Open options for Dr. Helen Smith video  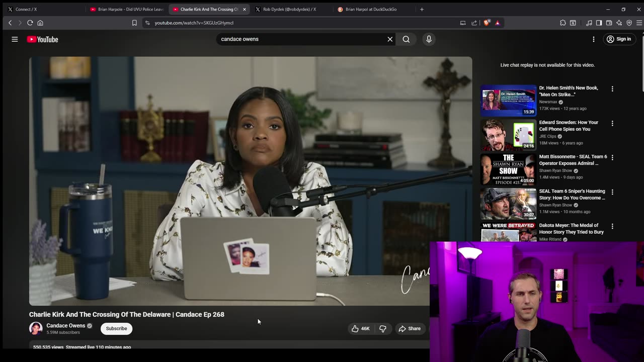pyautogui.click(x=612, y=89)
